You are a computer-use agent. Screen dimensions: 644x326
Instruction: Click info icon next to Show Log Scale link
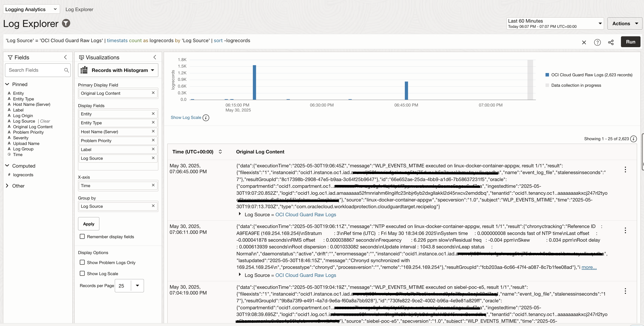click(x=206, y=118)
